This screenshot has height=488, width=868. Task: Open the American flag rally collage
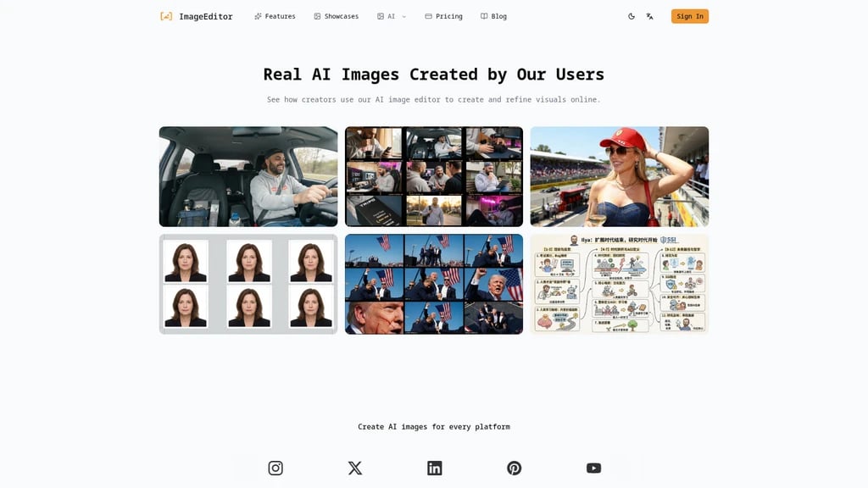[x=434, y=284]
